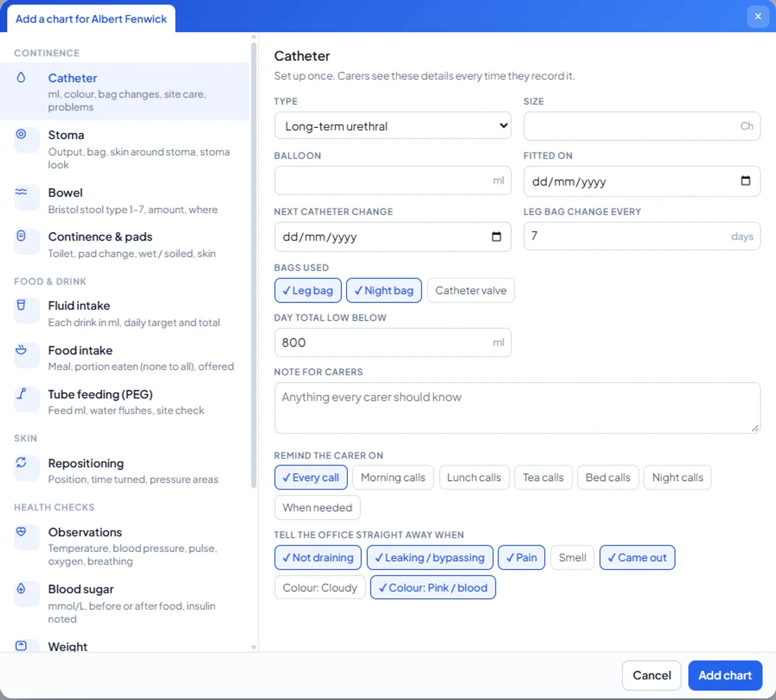Open the catheter Type dropdown

(393, 126)
